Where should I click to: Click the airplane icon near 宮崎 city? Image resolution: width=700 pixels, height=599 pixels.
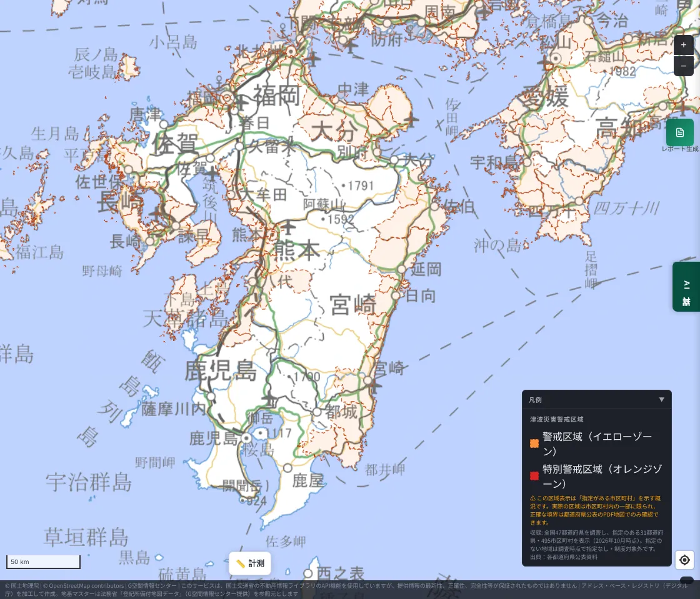pos(374,385)
